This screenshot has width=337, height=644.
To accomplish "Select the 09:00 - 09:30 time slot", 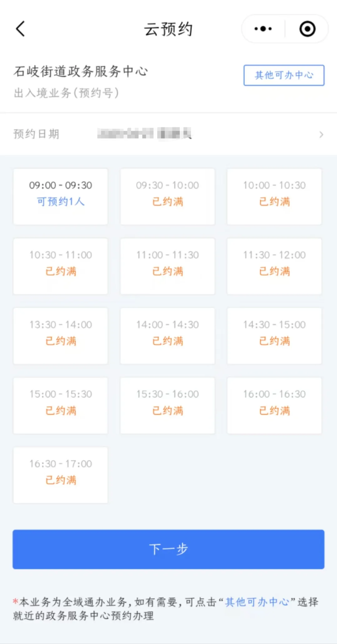I will (60, 196).
